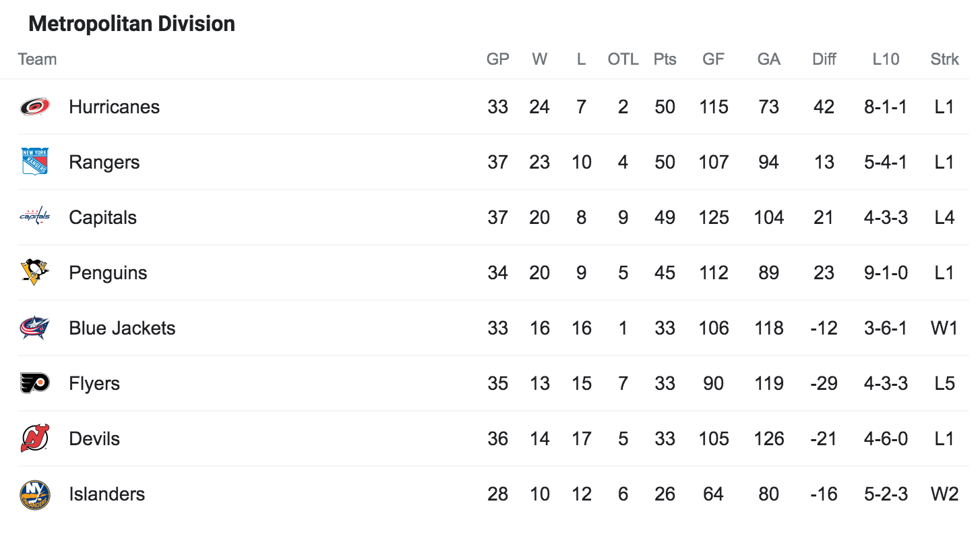Viewport: 980px width, 541px height.
Task: Open the Blue Jackets team name
Action: 122,328
